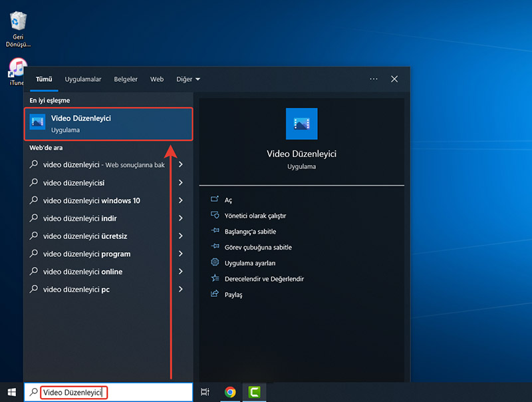This screenshot has height=402, width=532.
Task: Open Task View in the taskbar
Action: pos(205,392)
